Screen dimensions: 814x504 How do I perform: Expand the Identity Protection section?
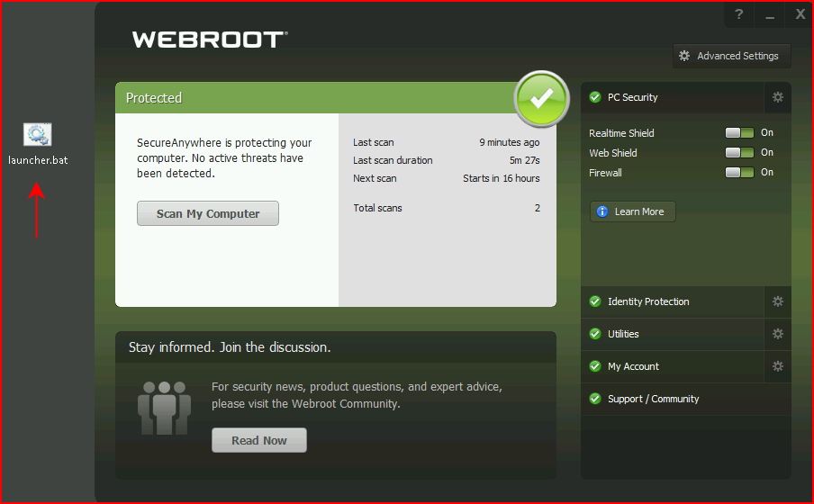[673, 301]
